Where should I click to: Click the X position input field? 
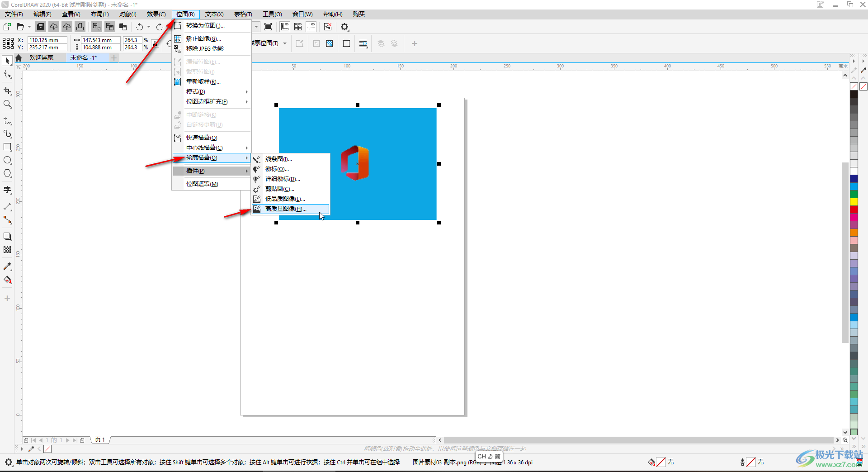47,40
